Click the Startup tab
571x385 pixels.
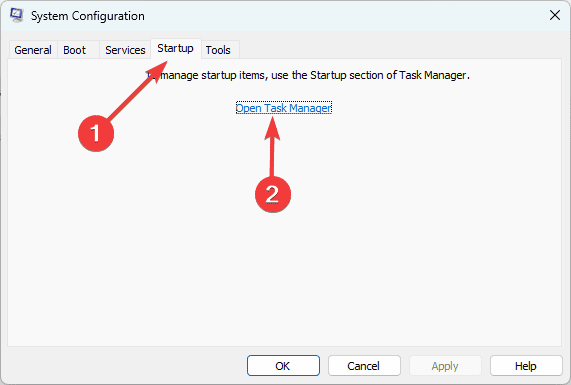pos(176,48)
